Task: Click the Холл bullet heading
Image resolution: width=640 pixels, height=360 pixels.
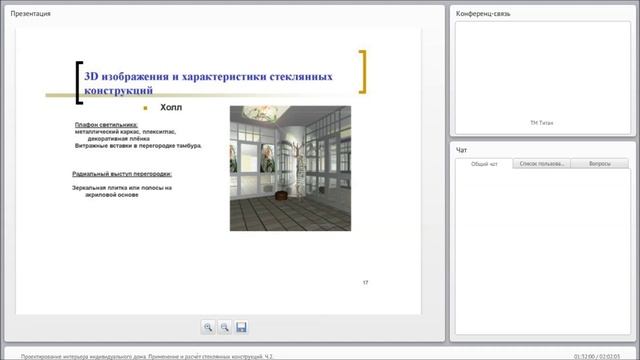Action: click(171, 107)
